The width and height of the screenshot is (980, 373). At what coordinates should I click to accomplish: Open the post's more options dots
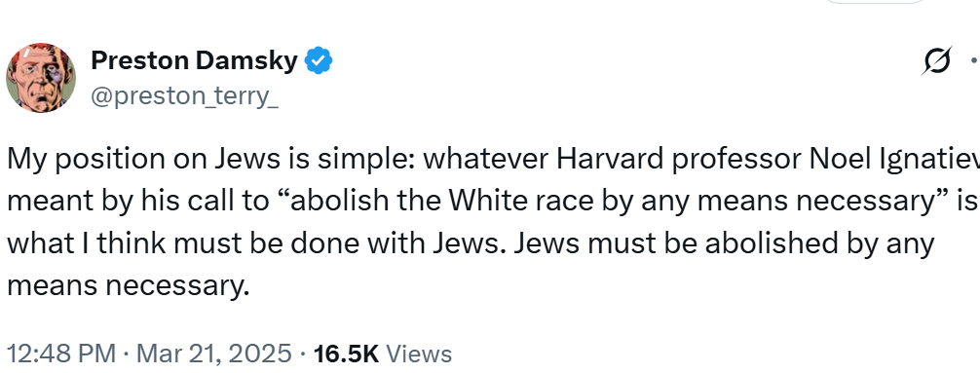[974, 61]
